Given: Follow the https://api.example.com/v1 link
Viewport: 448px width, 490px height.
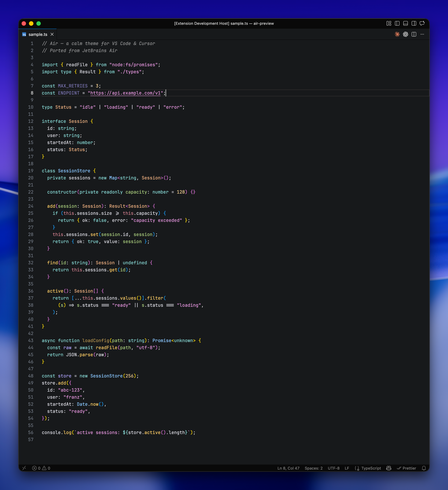Looking at the screenshot, I should coord(125,93).
